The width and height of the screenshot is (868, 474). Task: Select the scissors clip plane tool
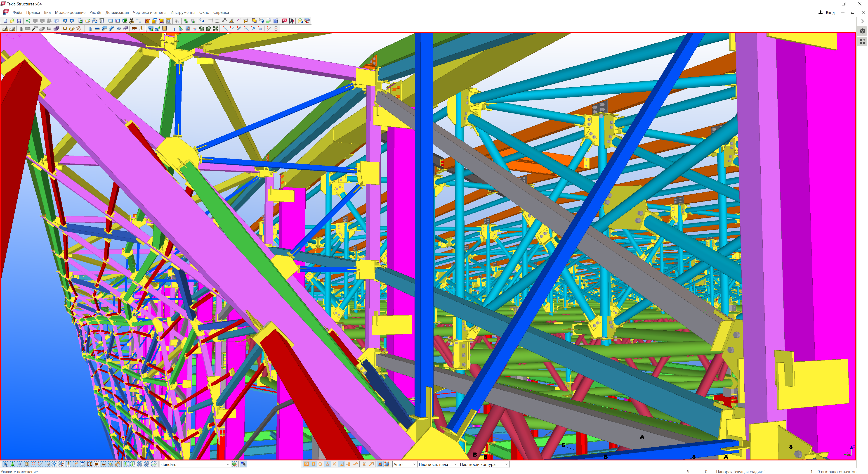(131, 21)
